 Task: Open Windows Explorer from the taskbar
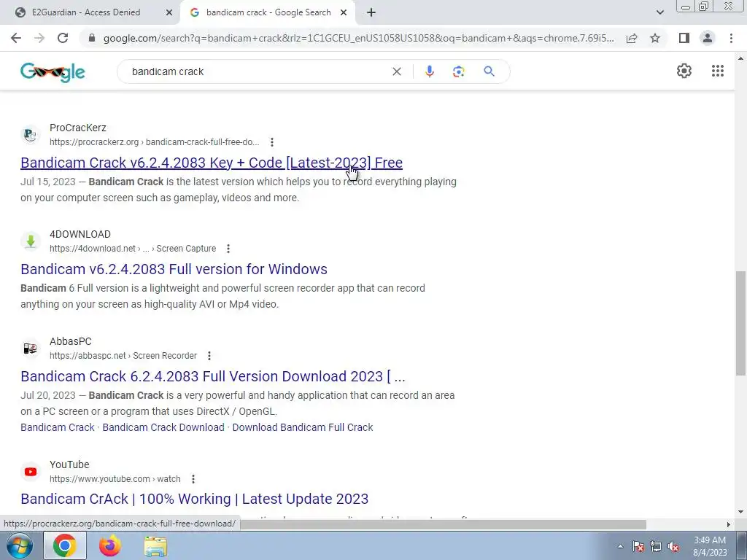(x=155, y=545)
